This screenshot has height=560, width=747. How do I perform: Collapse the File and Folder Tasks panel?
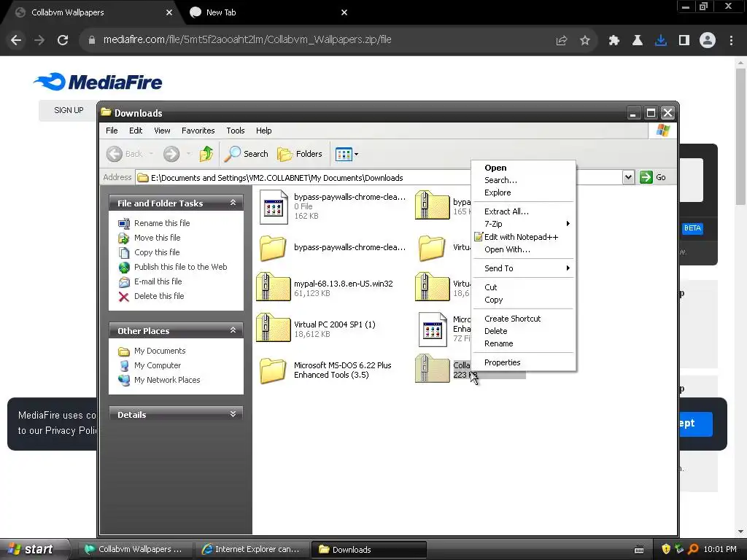click(233, 203)
